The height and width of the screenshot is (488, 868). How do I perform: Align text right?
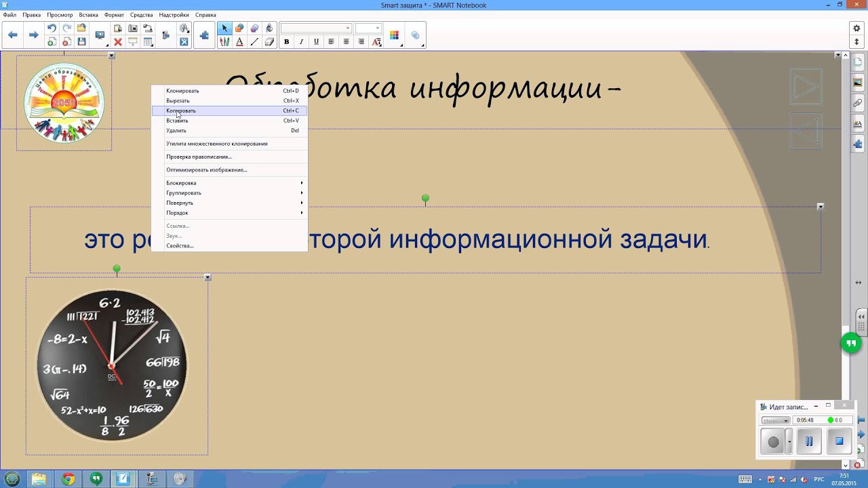click(x=361, y=41)
